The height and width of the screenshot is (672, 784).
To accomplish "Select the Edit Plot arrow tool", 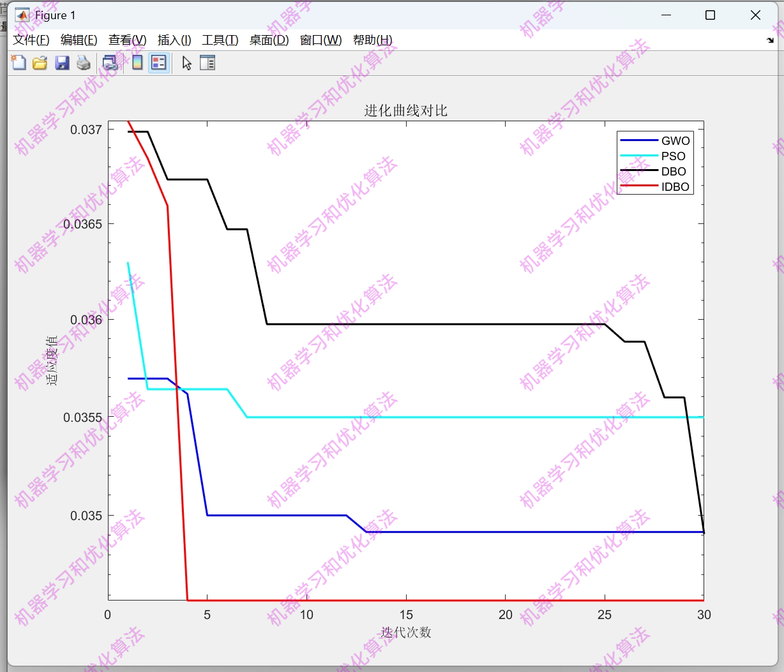I will coord(186,63).
